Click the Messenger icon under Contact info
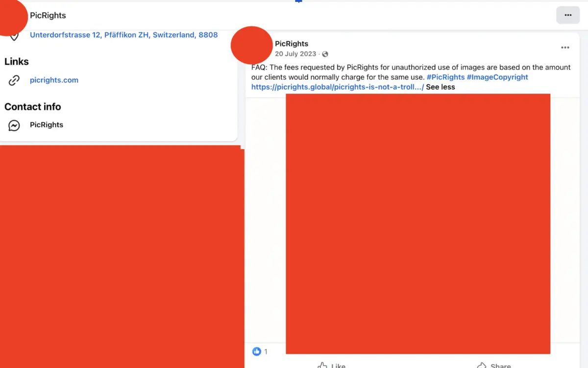 click(14, 125)
